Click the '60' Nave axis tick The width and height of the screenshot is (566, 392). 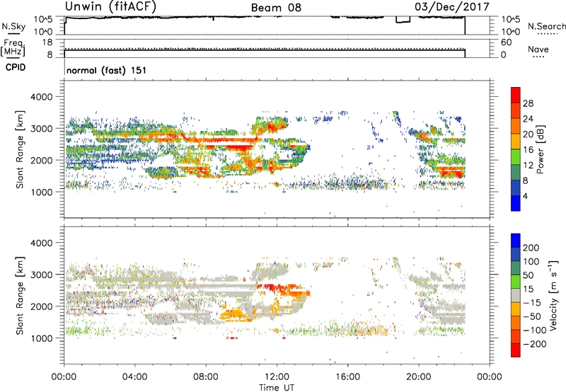[x=506, y=42]
